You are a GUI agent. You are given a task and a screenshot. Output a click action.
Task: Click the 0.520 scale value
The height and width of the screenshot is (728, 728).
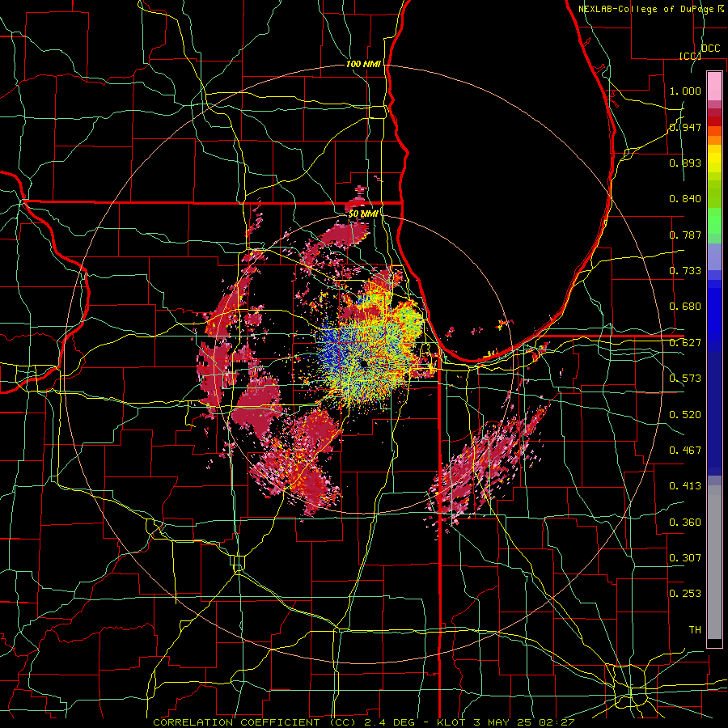pyautogui.click(x=685, y=415)
